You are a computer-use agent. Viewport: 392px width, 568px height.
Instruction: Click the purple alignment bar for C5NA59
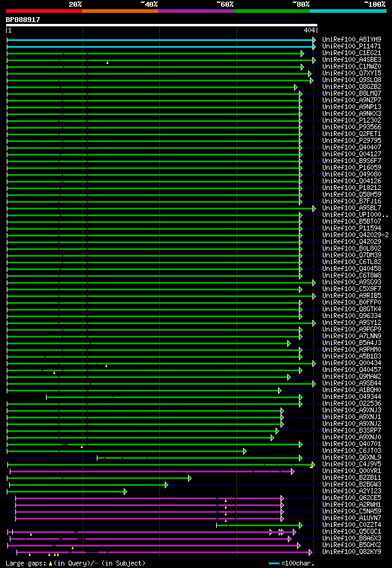point(149,512)
